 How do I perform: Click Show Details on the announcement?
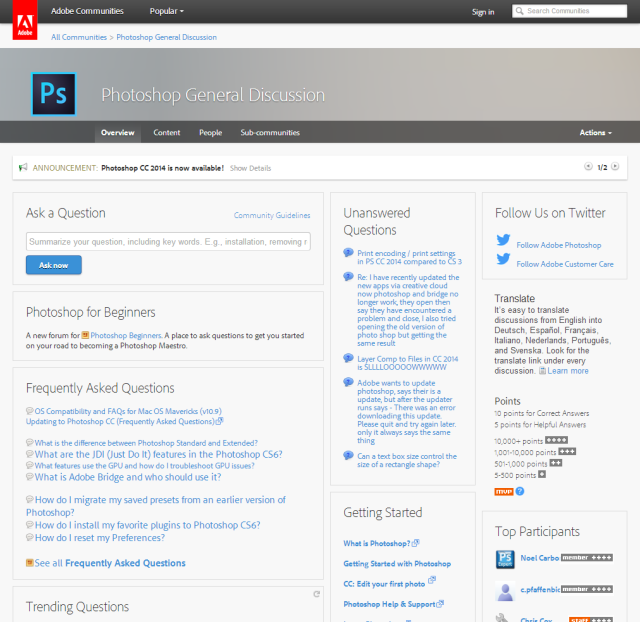click(x=250, y=168)
